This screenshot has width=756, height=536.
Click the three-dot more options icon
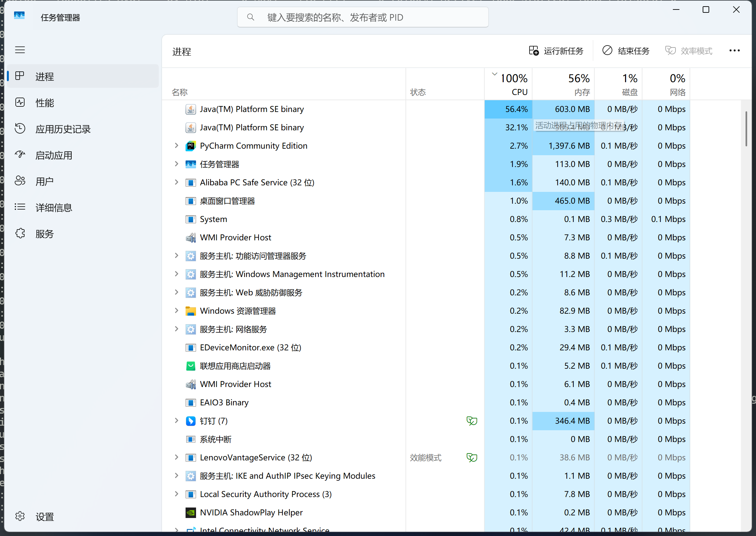734,50
